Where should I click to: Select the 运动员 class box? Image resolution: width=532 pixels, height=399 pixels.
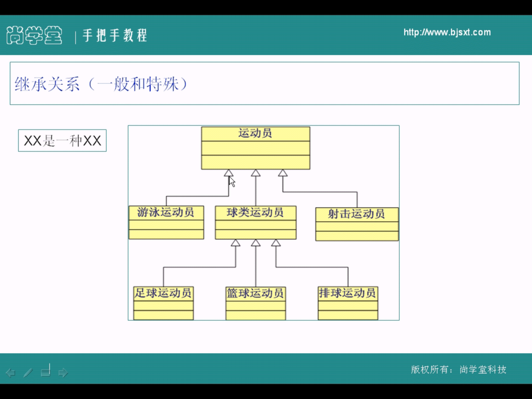pos(256,148)
